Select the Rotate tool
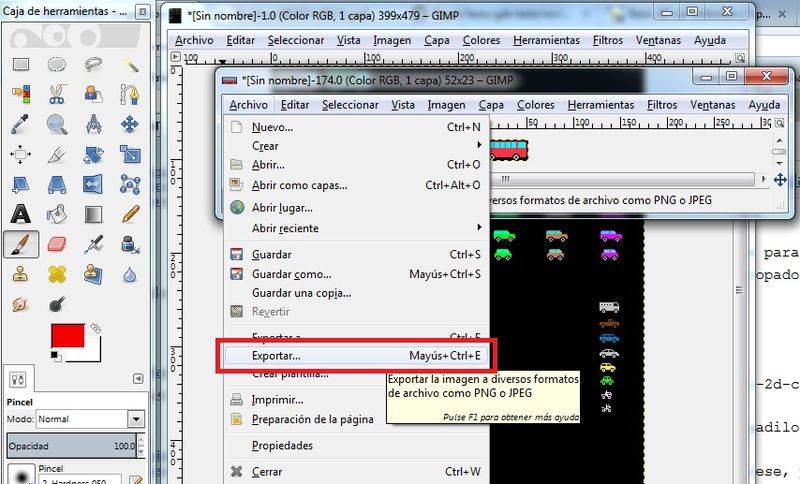Viewport: 800px width, 484px height. pos(93,154)
